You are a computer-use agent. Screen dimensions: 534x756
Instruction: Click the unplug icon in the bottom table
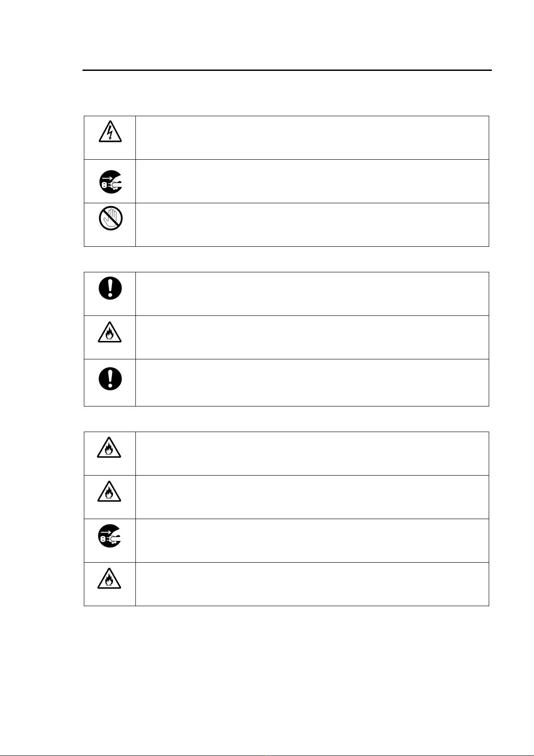(x=110, y=535)
